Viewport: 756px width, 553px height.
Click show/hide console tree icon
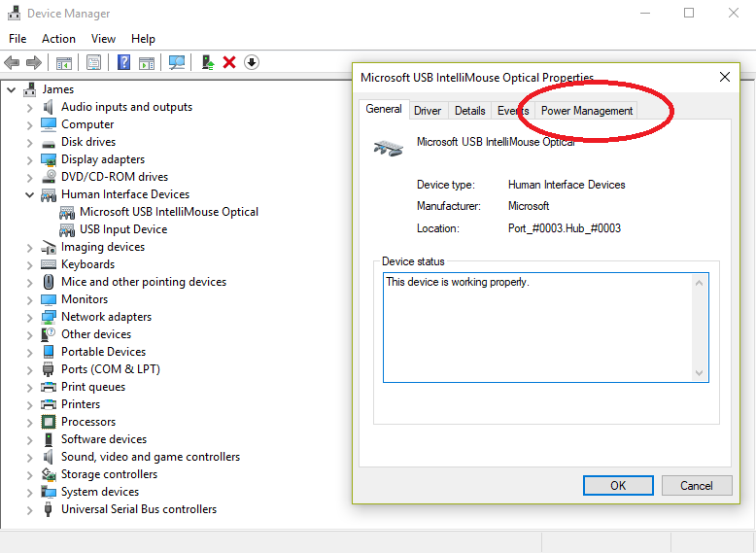click(x=63, y=62)
